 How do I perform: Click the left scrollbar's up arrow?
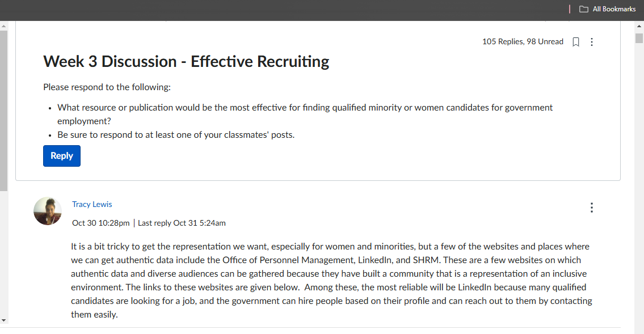4,26
